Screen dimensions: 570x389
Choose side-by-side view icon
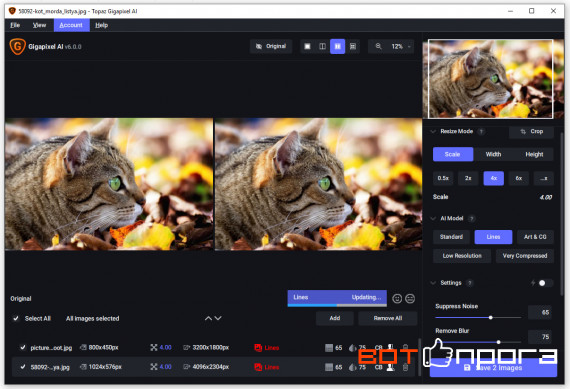coord(337,47)
